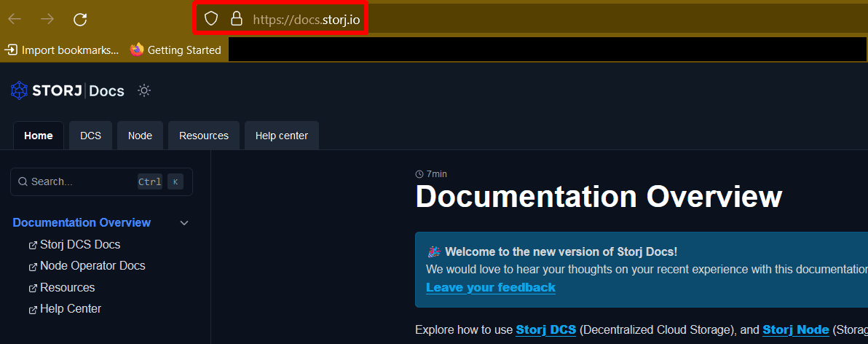Click the shield tracking protection icon

point(211,19)
